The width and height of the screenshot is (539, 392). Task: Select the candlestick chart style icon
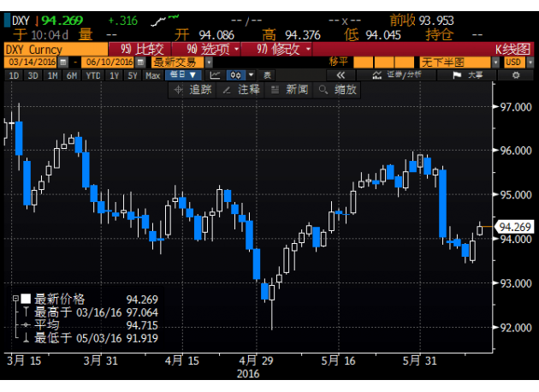pyautogui.click(x=234, y=75)
